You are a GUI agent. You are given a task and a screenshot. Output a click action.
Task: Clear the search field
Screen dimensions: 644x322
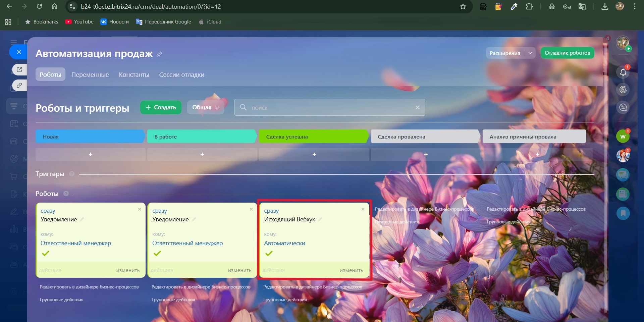[417, 107]
